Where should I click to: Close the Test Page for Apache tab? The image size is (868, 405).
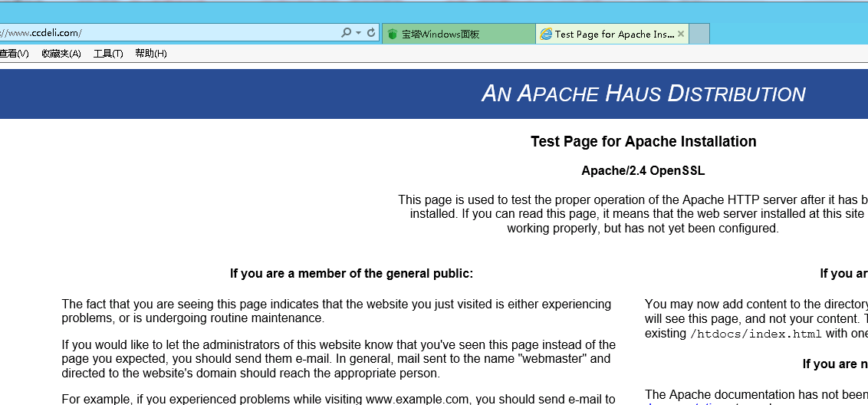point(681,34)
